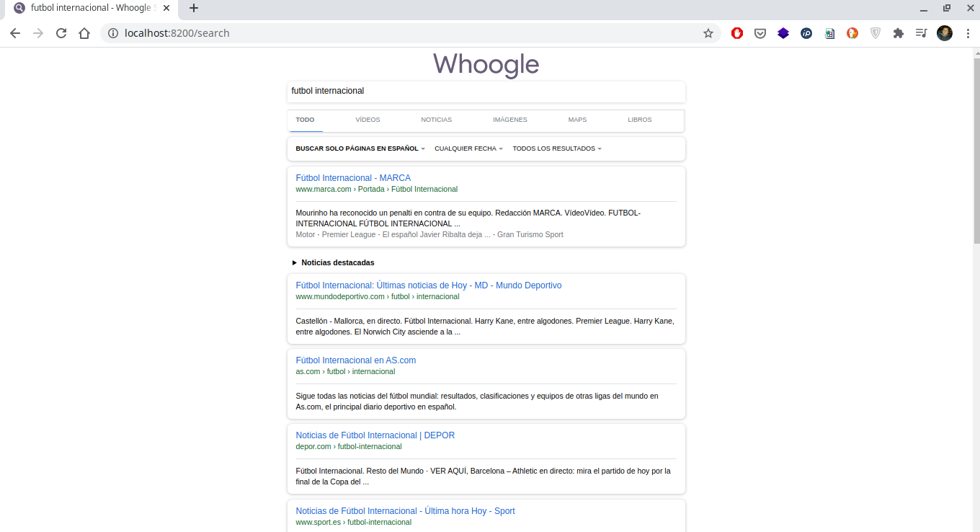Open 'Fútbol Internacional - MARCA' result
The height and width of the screenshot is (532, 980).
pos(353,178)
